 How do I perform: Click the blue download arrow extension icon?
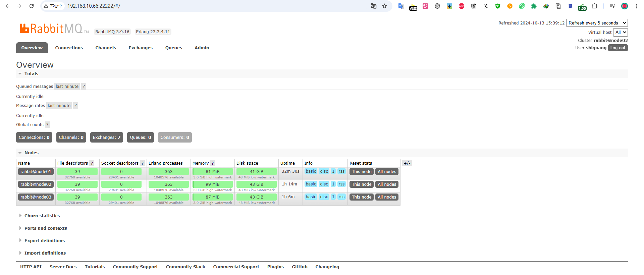click(x=449, y=6)
